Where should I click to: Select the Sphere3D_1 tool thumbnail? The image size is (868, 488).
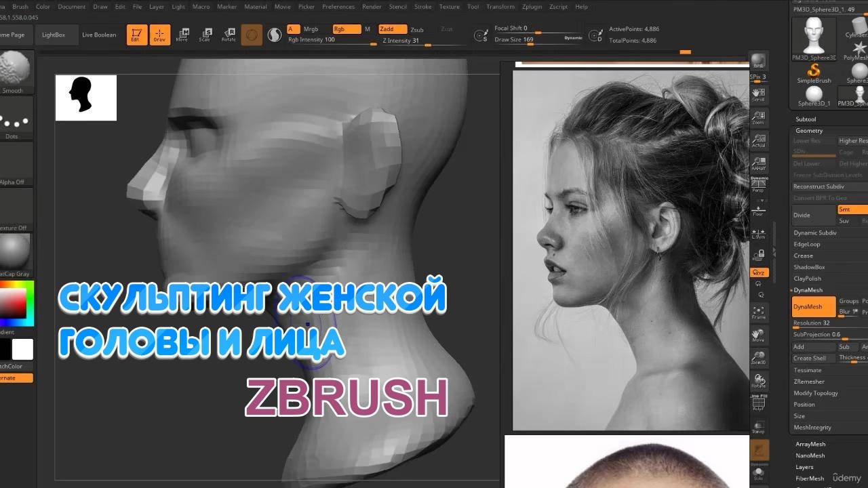pyautogui.click(x=814, y=96)
